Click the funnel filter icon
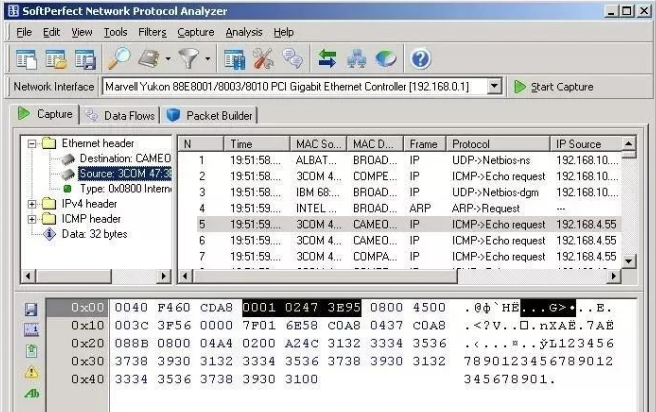The height and width of the screenshot is (412, 656). [x=189, y=59]
